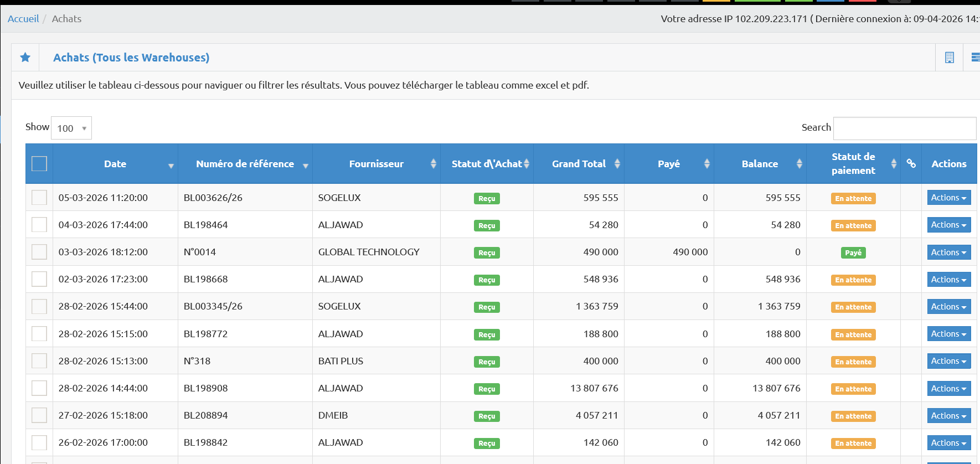Screen dimensions: 980x464
Task: Toggle the select-all checkbox in header
Action: click(x=39, y=164)
